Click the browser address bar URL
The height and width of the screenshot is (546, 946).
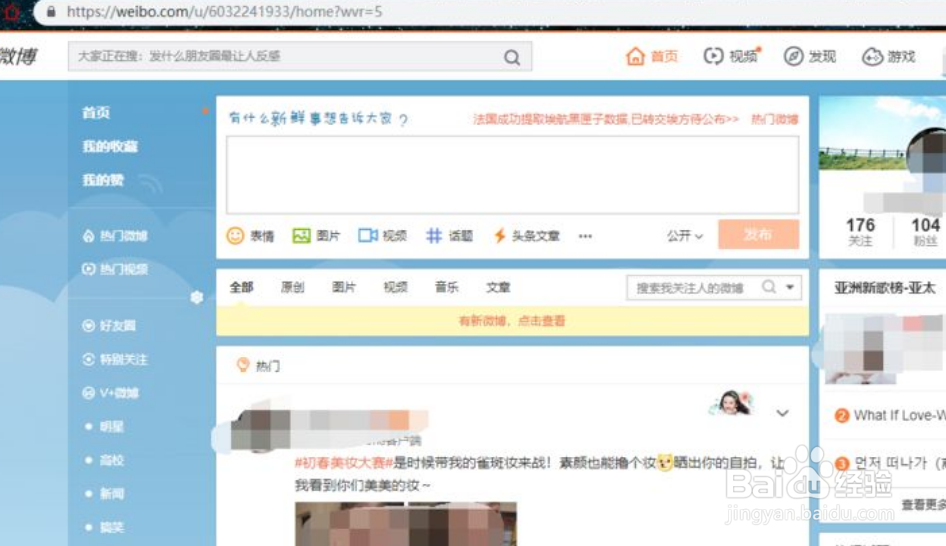coord(224,11)
